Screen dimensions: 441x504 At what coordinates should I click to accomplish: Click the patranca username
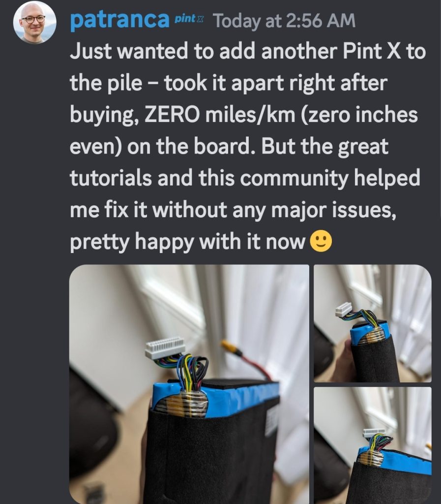119,20
